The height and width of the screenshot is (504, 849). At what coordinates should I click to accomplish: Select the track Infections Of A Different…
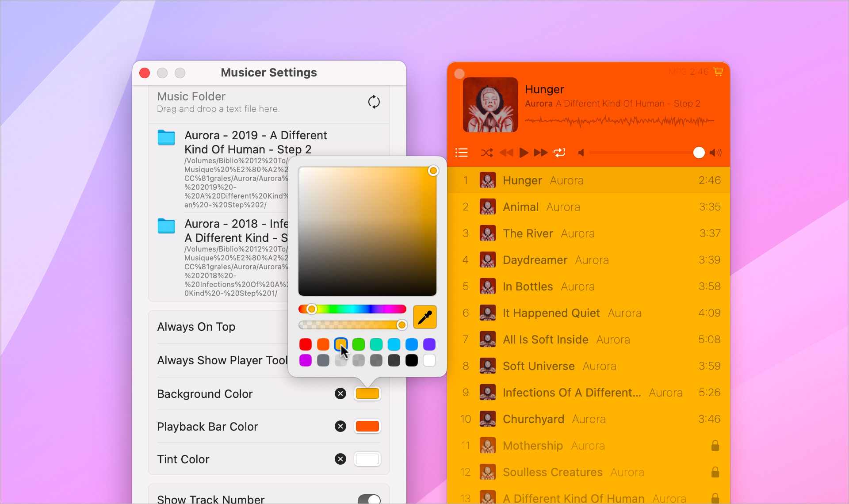(589, 392)
